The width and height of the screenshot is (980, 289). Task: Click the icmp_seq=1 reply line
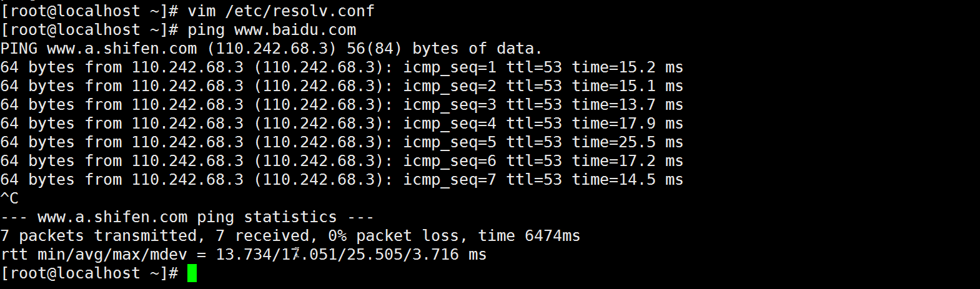[x=341, y=67]
